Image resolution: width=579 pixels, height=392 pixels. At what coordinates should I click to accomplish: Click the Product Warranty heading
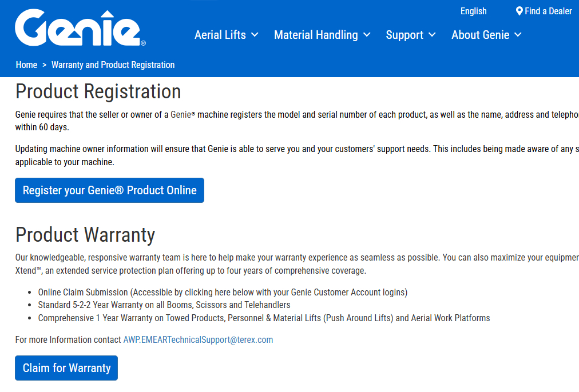(85, 235)
